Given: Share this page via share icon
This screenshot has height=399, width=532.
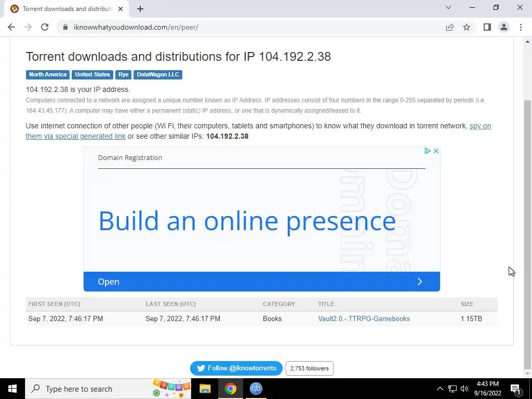Looking at the screenshot, I should pyautogui.click(x=450, y=27).
